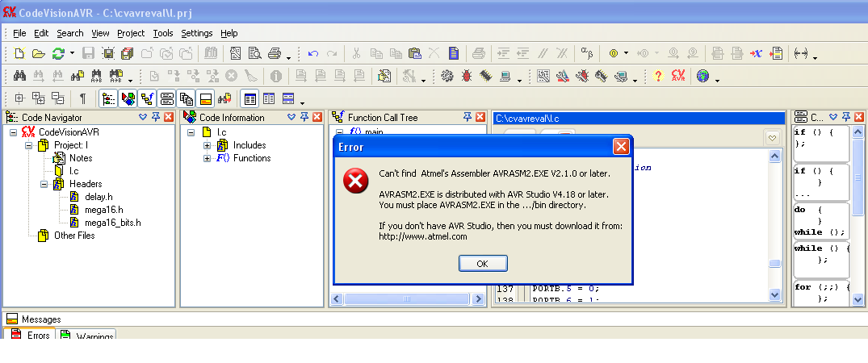Screen dimensions: 868x363
Task: Toggle Code Information panel visibility button
Action: point(128,99)
